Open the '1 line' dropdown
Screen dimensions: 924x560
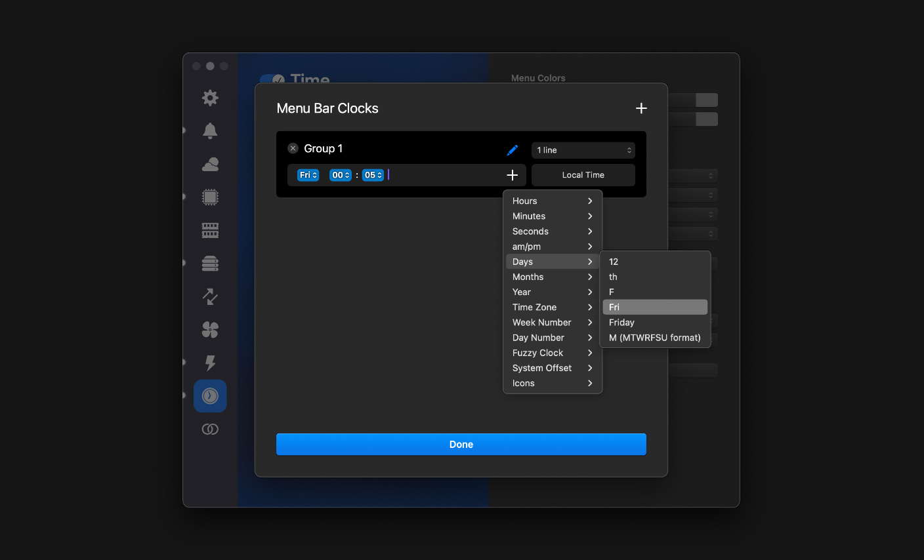coord(583,150)
